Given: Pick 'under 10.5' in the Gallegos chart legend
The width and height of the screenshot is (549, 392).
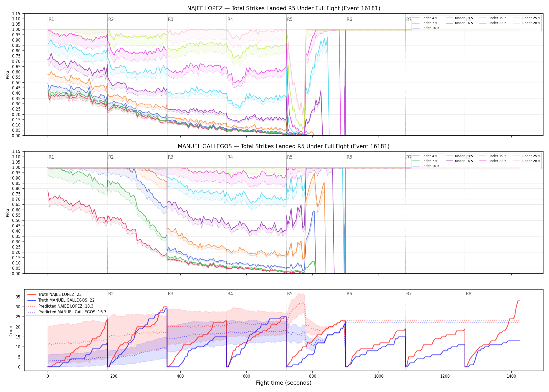Looking at the screenshot, I should [x=426, y=166].
